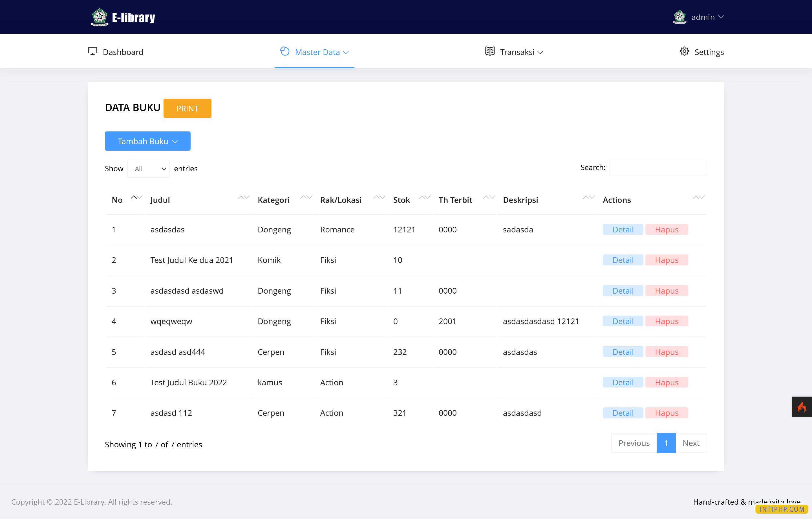The image size is (812, 519).
Task: Go to pagination page 1
Action: [x=666, y=443]
